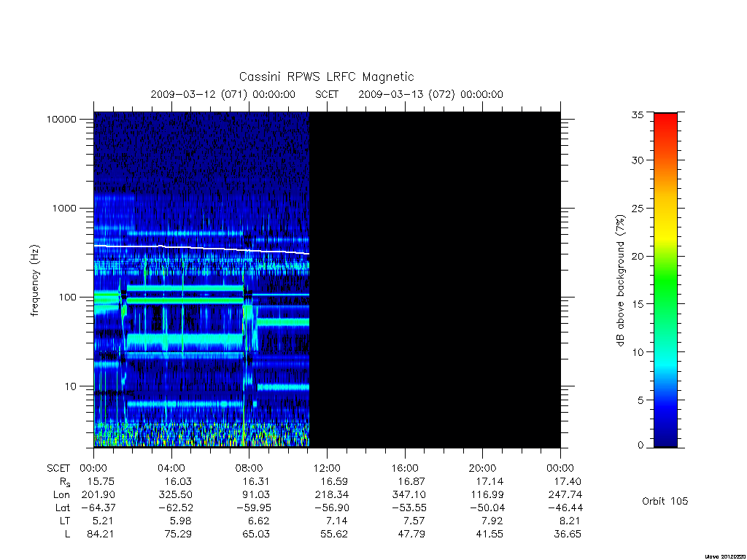Click the 30 tick label on the colorbar
This screenshot has height=560, width=747.
coord(638,160)
